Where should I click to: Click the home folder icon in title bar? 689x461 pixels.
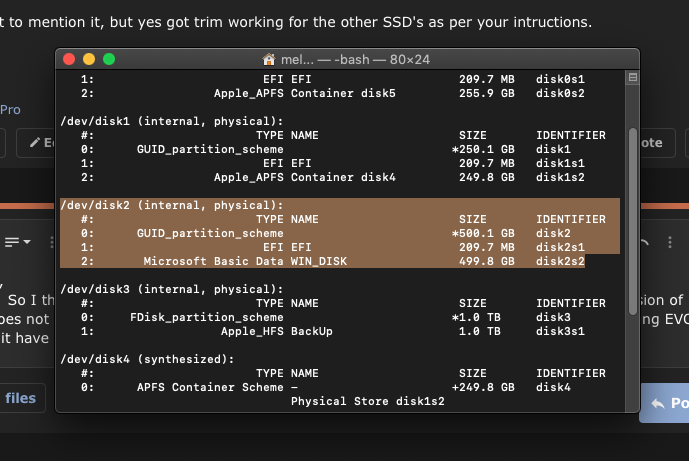pyautogui.click(x=268, y=59)
